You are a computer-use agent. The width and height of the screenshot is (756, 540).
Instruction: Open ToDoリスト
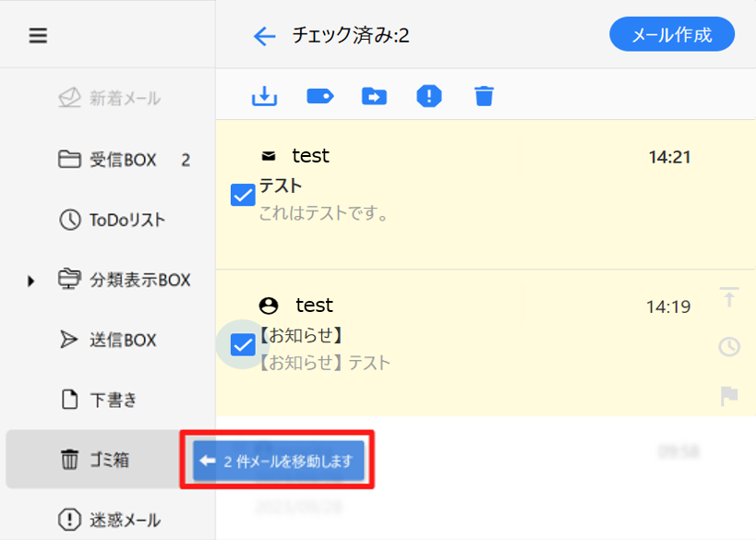[x=112, y=220]
